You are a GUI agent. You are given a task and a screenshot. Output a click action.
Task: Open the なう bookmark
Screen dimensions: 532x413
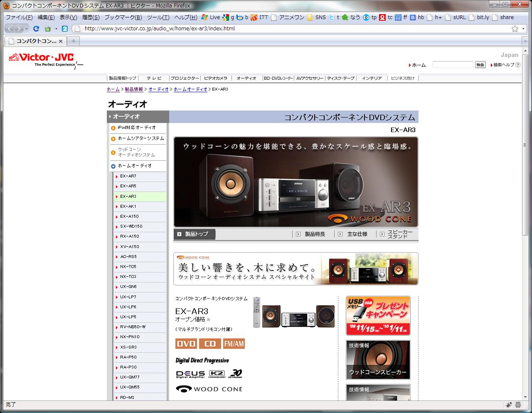351,17
